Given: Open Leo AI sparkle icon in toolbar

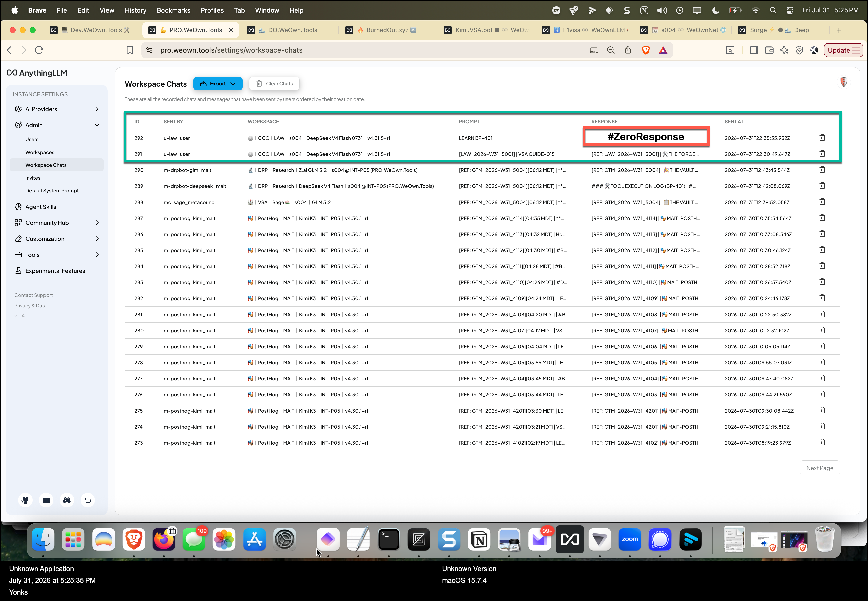Looking at the screenshot, I should pos(784,50).
